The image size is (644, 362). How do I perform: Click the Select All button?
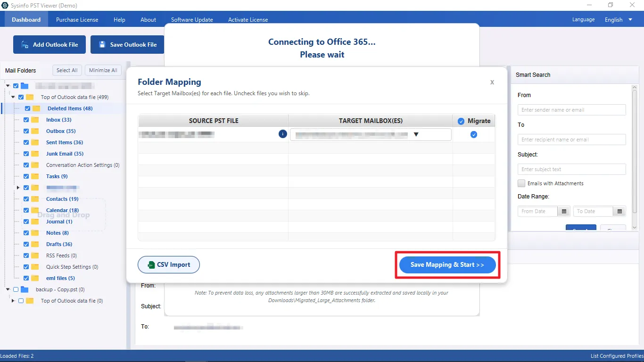(67, 70)
